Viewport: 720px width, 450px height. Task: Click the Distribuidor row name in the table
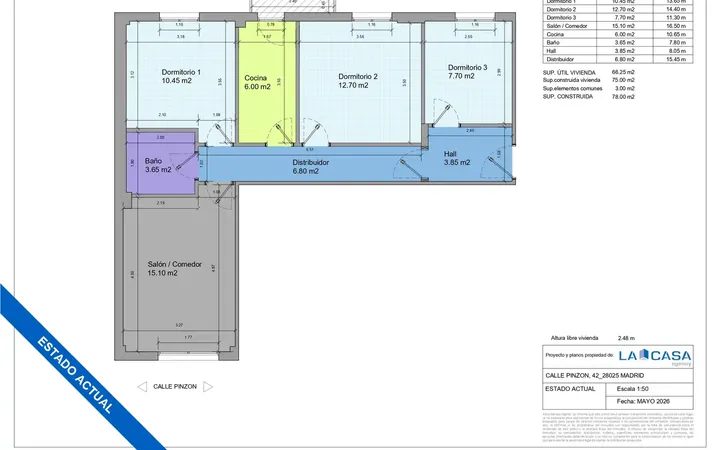[x=560, y=59]
